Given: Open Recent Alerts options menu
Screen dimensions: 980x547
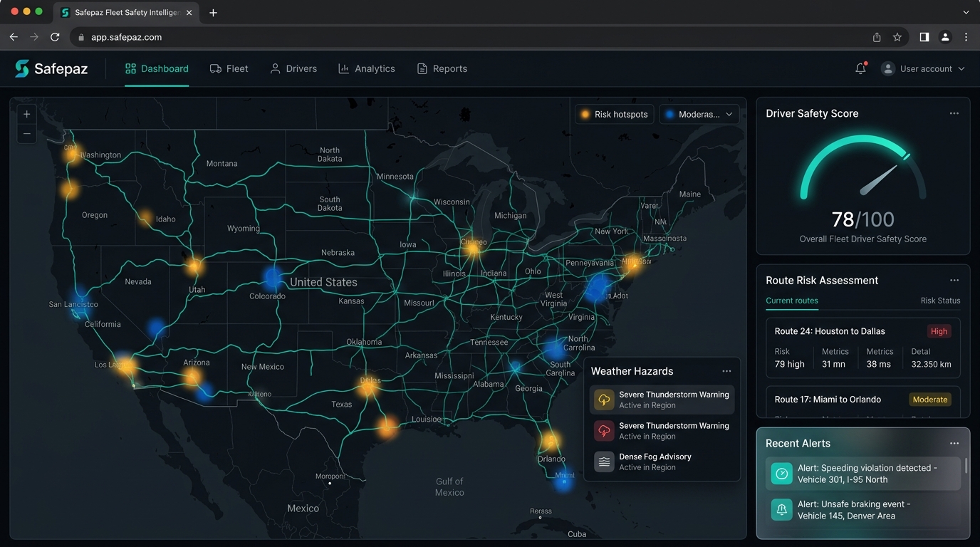Looking at the screenshot, I should (x=954, y=443).
